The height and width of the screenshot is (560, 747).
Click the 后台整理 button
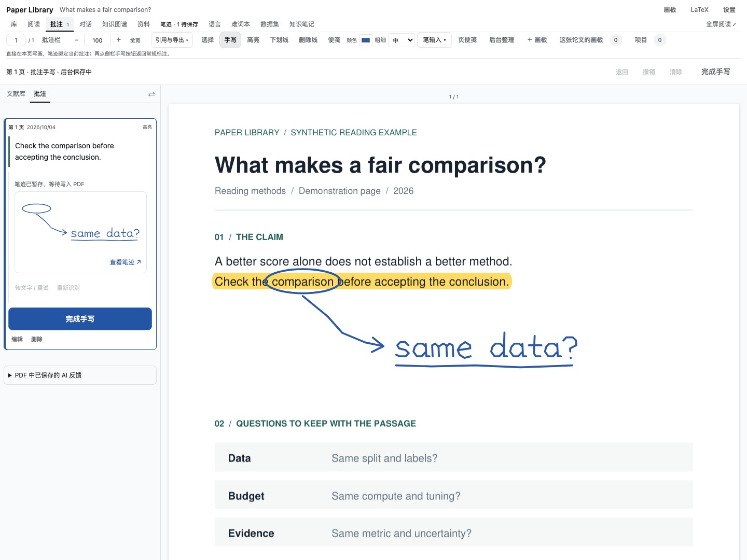point(502,40)
